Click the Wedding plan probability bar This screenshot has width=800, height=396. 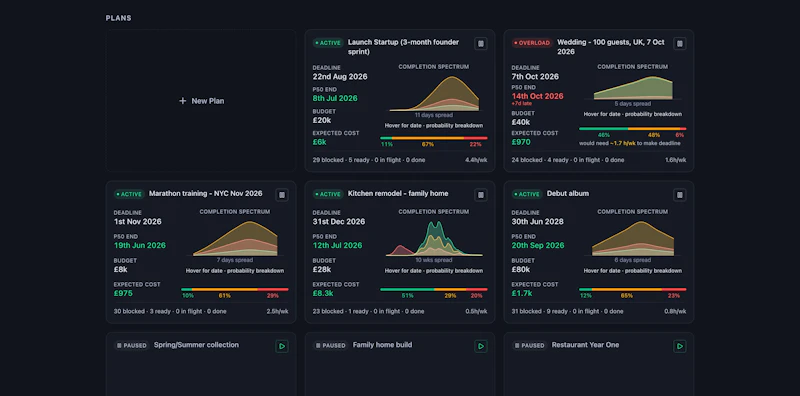pyautogui.click(x=633, y=129)
